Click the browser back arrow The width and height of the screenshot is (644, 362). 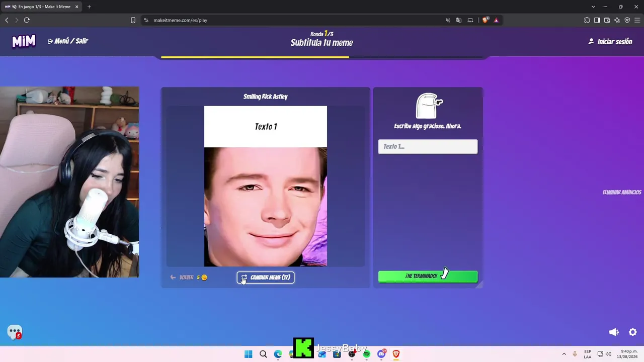tap(7, 20)
